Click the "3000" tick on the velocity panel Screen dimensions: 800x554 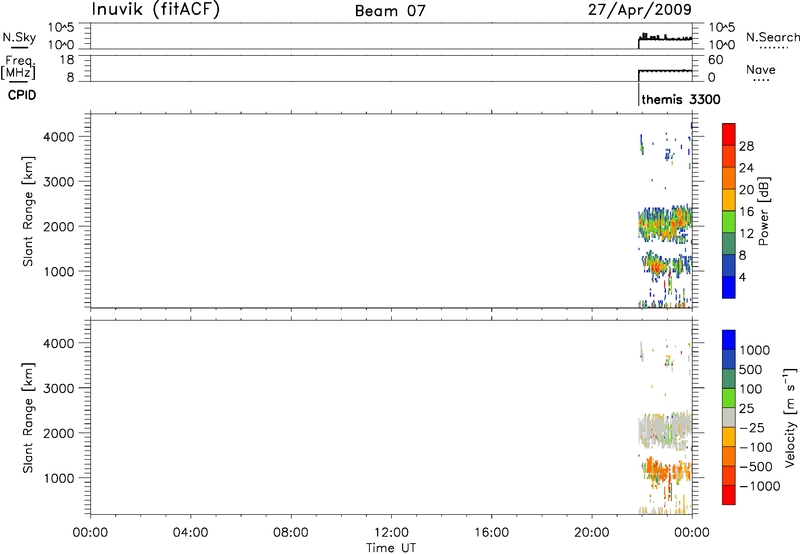point(59,388)
